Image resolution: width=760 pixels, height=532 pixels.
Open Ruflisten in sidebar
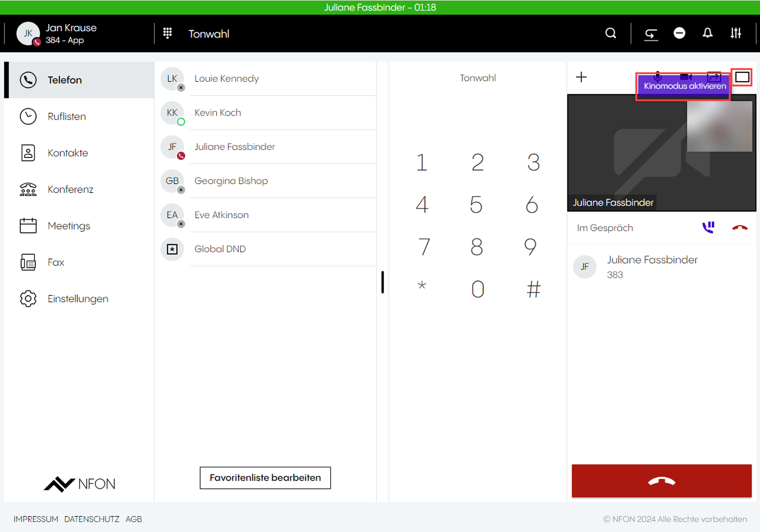point(66,117)
